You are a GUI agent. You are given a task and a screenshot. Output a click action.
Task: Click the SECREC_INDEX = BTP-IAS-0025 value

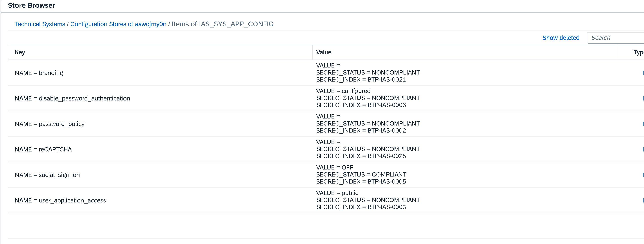click(361, 156)
